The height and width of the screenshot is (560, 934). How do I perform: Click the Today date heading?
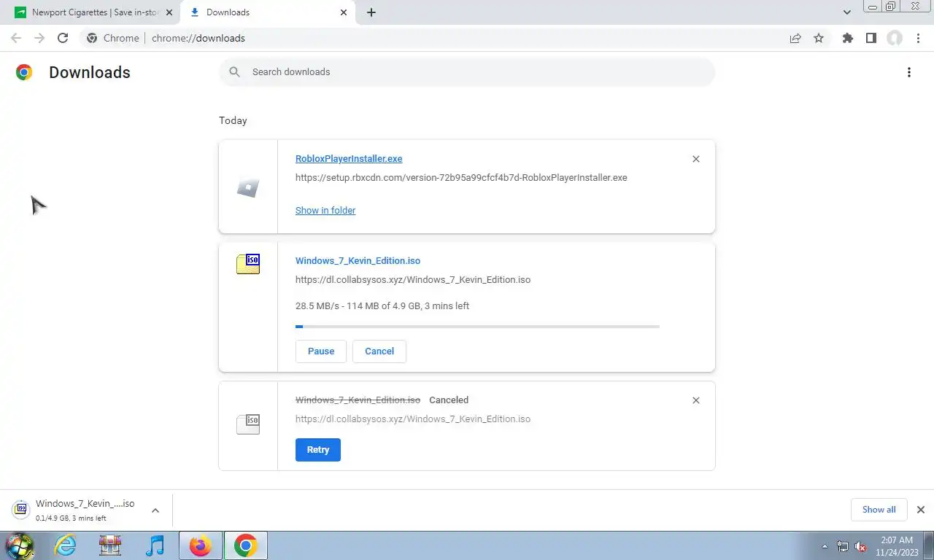pos(233,121)
